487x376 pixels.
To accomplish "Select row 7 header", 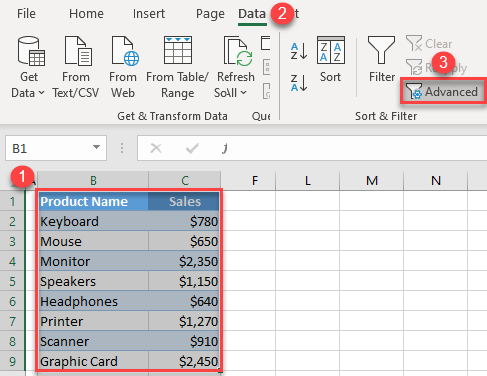I will [x=12, y=321].
